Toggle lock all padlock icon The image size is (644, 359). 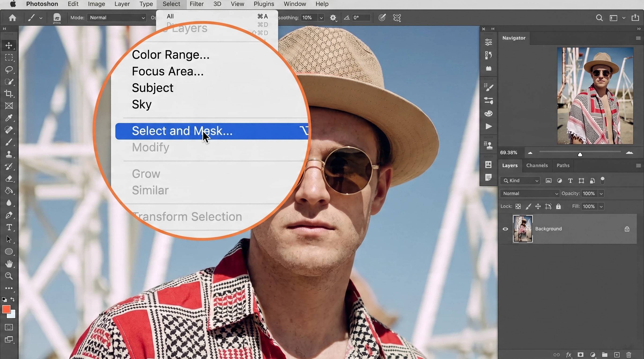[558, 206]
